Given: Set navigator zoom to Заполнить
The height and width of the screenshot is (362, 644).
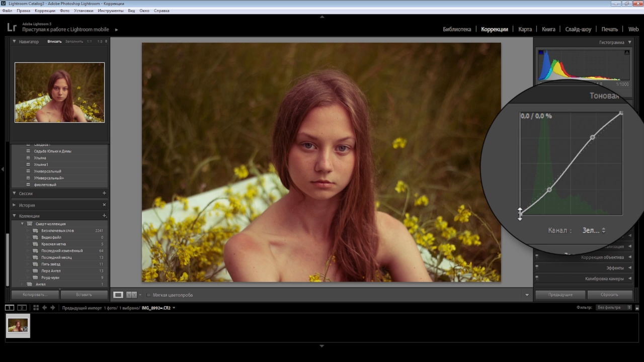Looking at the screenshot, I should (x=74, y=42).
